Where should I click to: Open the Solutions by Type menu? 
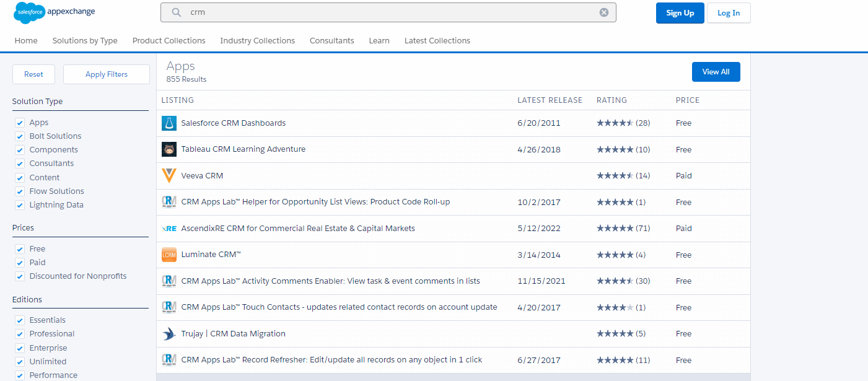[x=85, y=41]
